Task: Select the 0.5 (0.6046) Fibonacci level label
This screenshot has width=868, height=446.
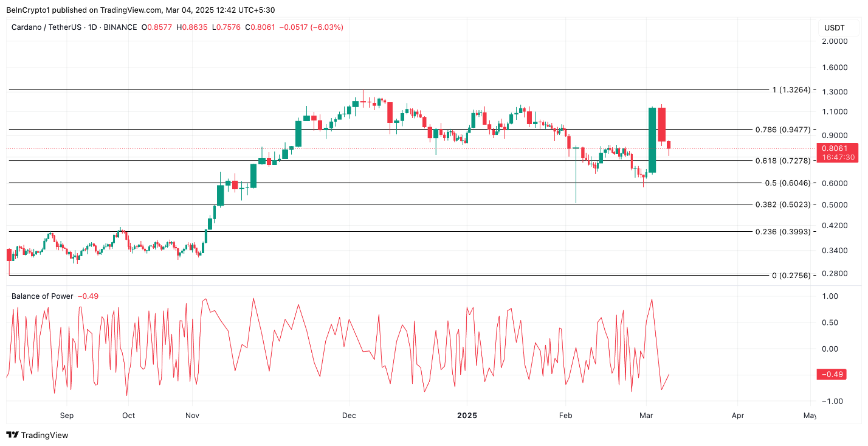Action: 788,183
